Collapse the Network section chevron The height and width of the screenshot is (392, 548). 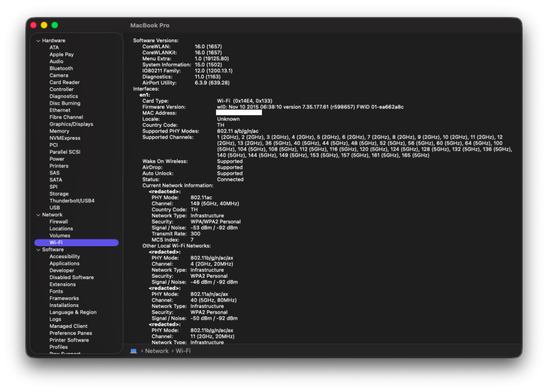38,215
